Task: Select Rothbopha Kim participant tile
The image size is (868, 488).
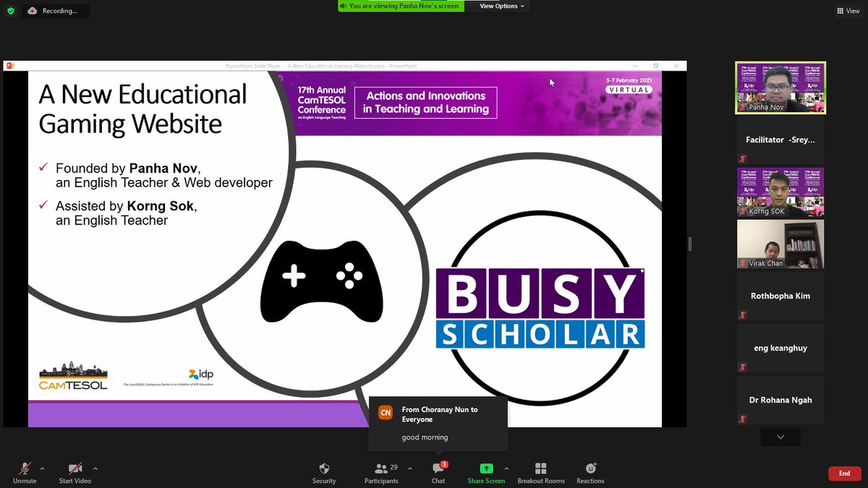Action: coord(780,296)
